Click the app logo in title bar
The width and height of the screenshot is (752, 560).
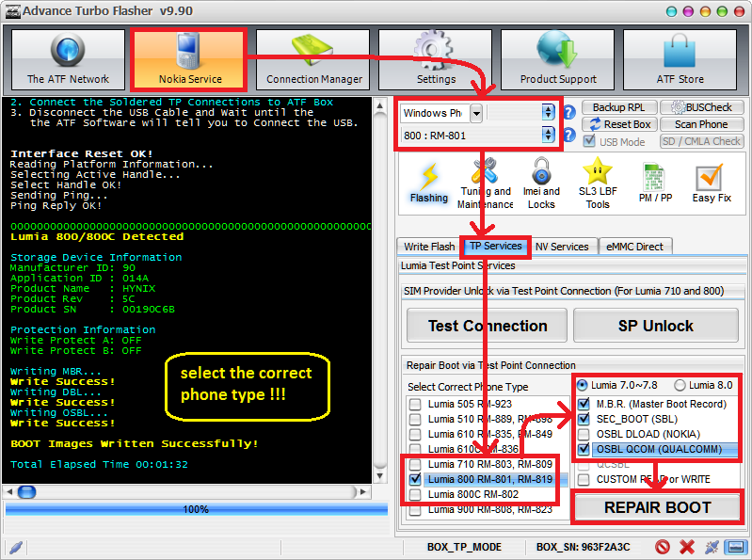[x=13, y=11]
